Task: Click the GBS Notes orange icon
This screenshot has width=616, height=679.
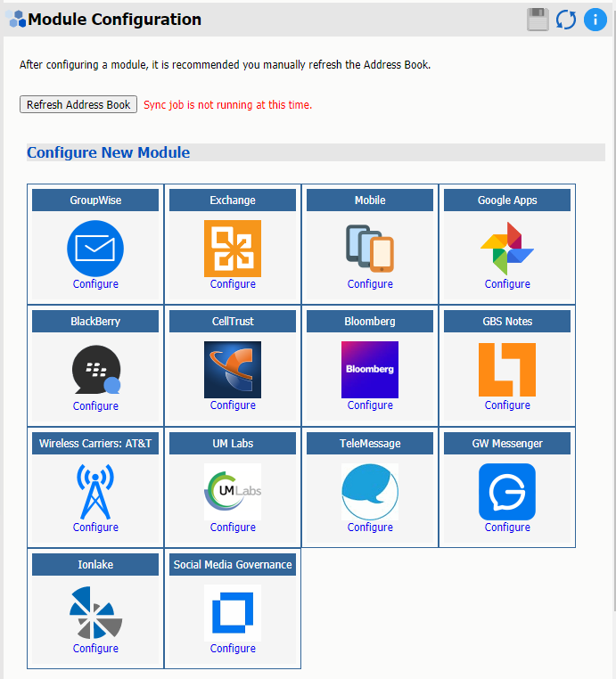Action: (x=507, y=370)
